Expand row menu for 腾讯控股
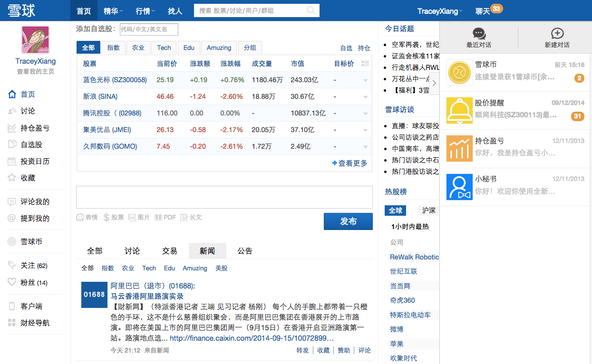592x364 pixels. [365, 114]
